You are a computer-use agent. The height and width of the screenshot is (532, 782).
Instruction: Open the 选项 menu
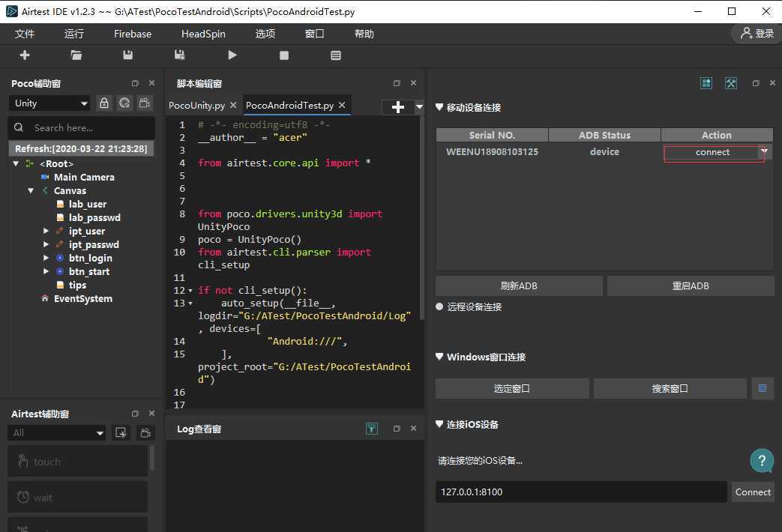(x=265, y=34)
